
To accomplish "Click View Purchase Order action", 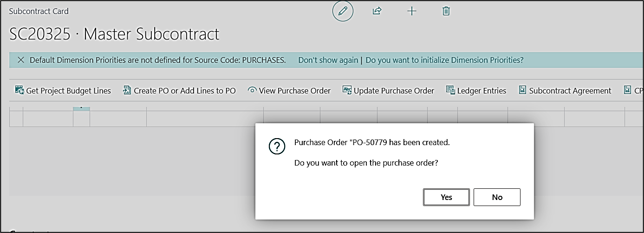I will (289, 91).
